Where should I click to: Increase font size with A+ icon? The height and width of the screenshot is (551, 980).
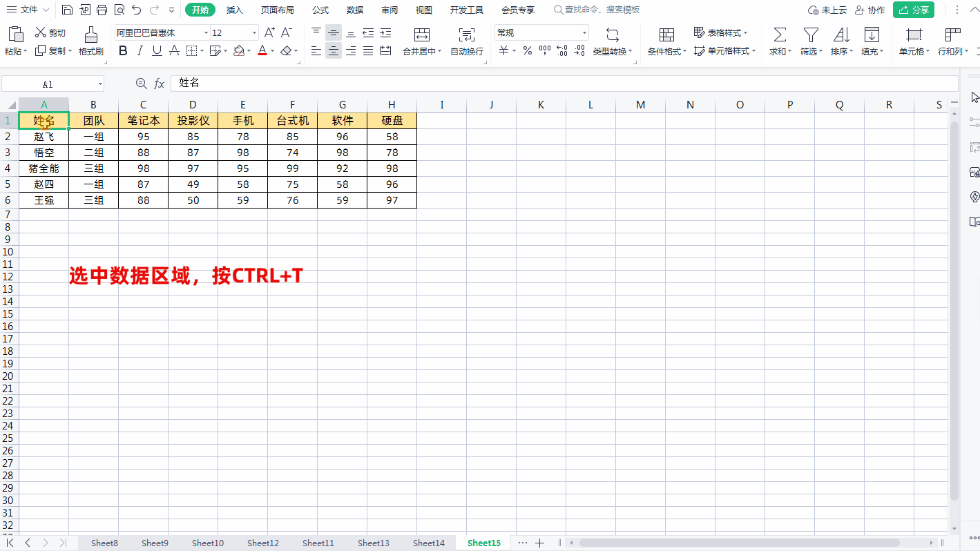click(270, 32)
